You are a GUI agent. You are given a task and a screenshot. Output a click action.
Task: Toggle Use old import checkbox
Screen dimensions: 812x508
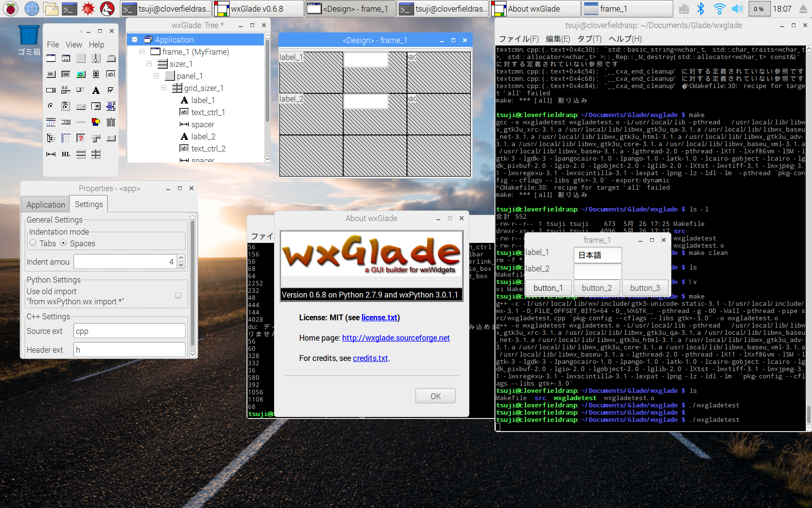pos(178,296)
